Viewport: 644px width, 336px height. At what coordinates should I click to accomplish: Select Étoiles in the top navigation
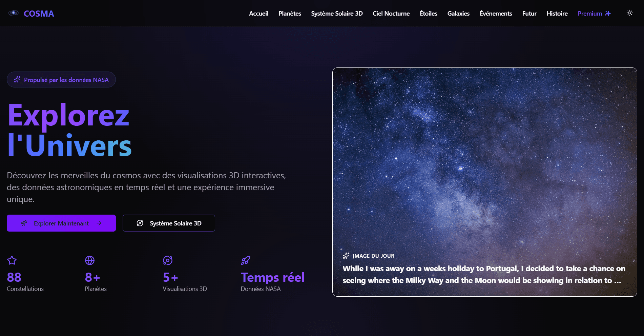[x=428, y=14]
